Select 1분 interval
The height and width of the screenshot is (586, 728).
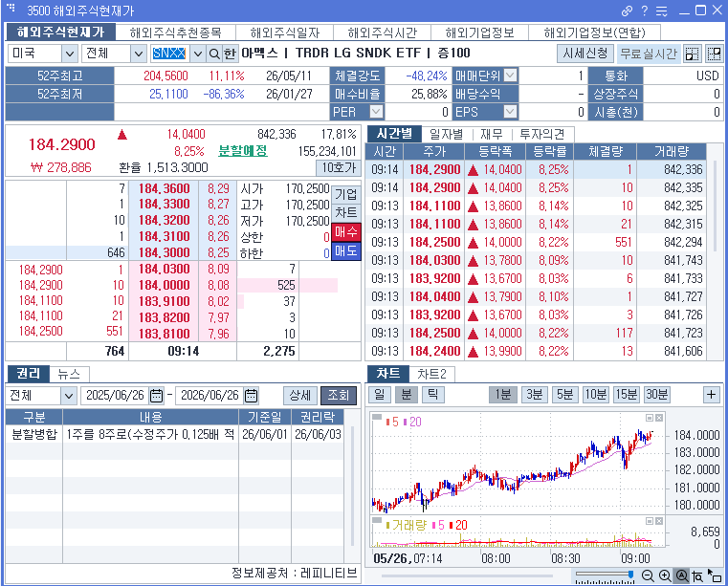[x=503, y=395]
